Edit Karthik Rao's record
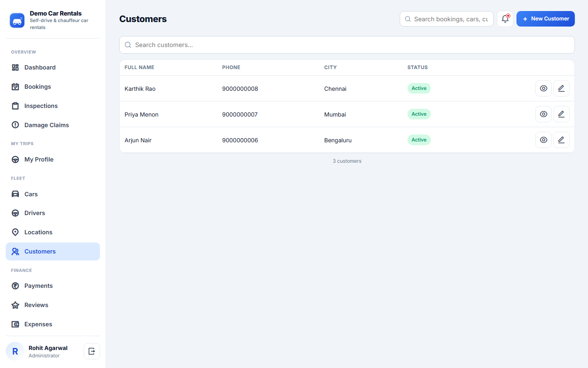 point(561,88)
